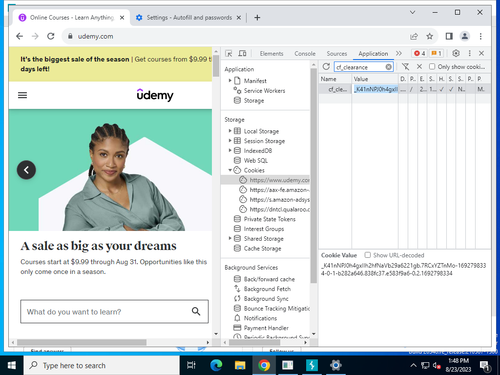
Task: Click the Udemy logo
Action: pyautogui.click(x=155, y=95)
